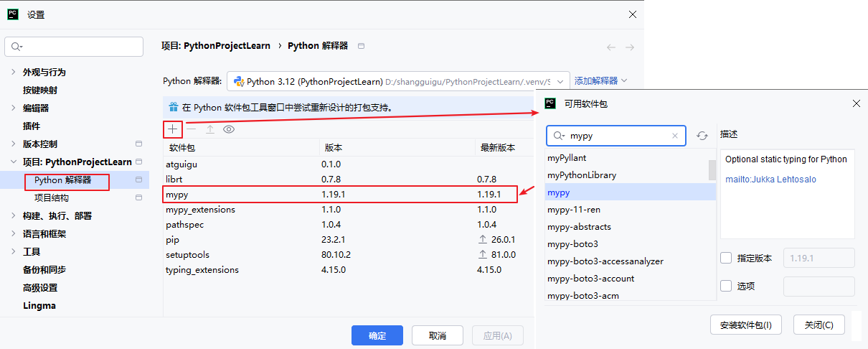This screenshot has height=349, width=868.
Task: Select the typing_extensions package row
Action: click(x=349, y=270)
